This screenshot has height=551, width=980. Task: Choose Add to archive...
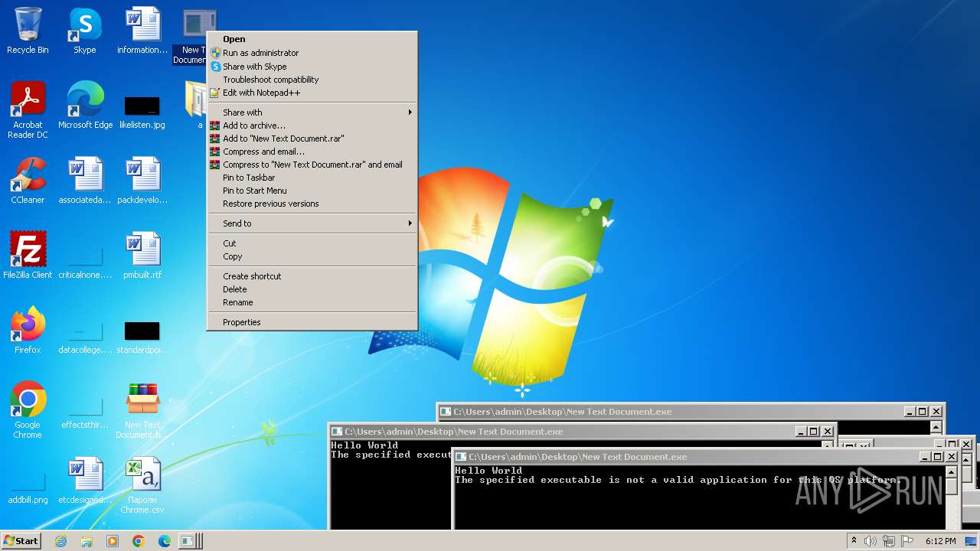[312, 126]
